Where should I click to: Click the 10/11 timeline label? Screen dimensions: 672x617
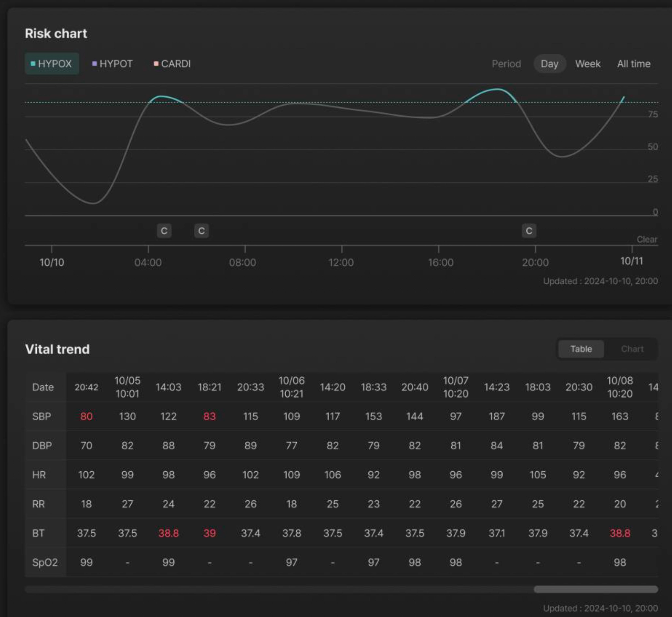632,261
